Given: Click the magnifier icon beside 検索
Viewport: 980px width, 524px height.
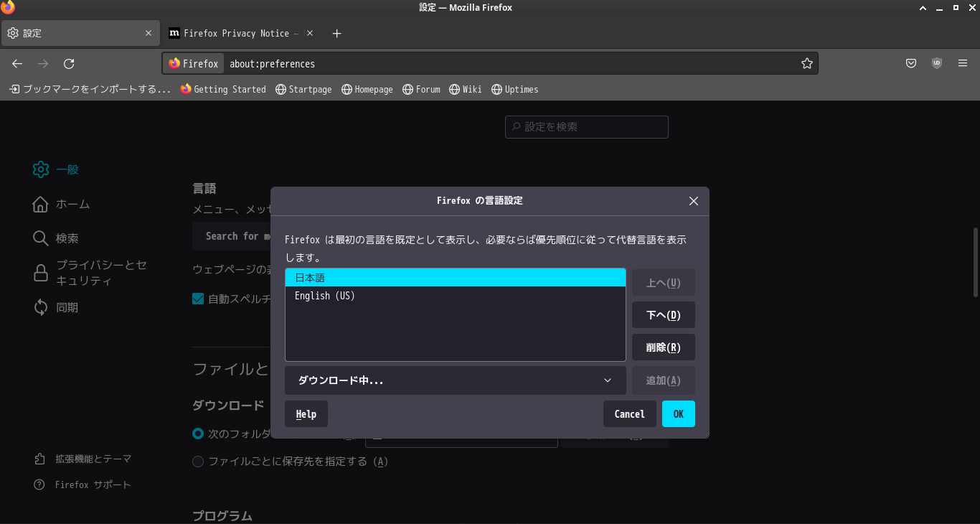Looking at the screenshot, I should (41, 238).
